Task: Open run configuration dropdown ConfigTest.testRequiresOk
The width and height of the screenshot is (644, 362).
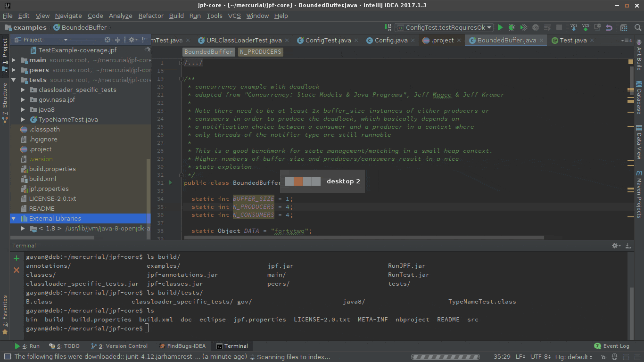Action: pyautogui.click(x=444, y=28)
